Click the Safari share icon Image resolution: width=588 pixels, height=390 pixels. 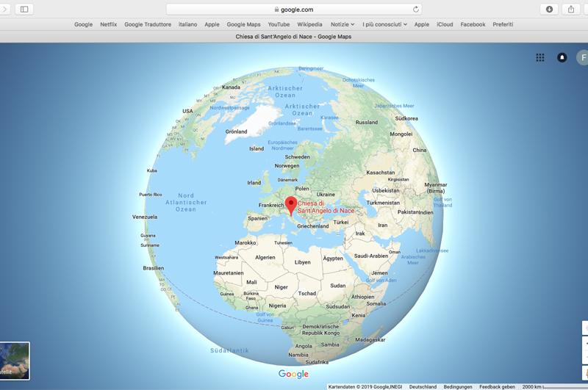coord(571,10)
